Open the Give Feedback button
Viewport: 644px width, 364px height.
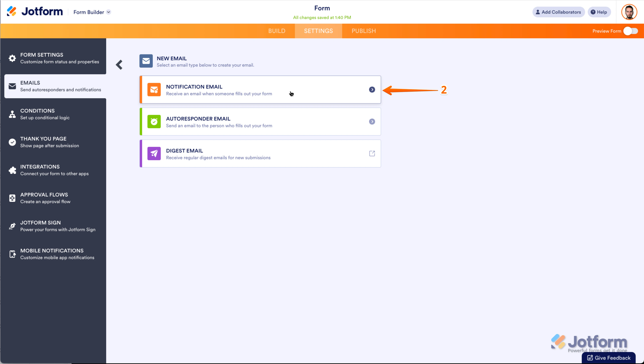609,358
